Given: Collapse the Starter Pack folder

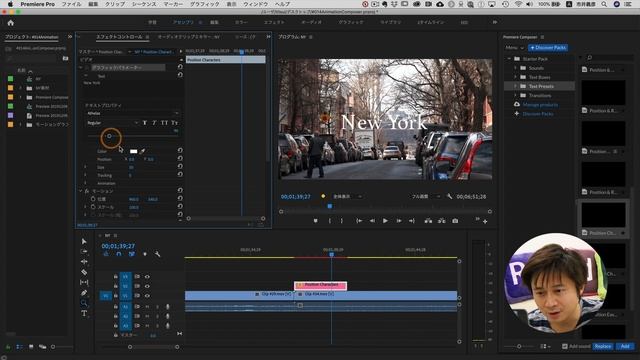Looking at the screenshot, I should tap(509, 59).
